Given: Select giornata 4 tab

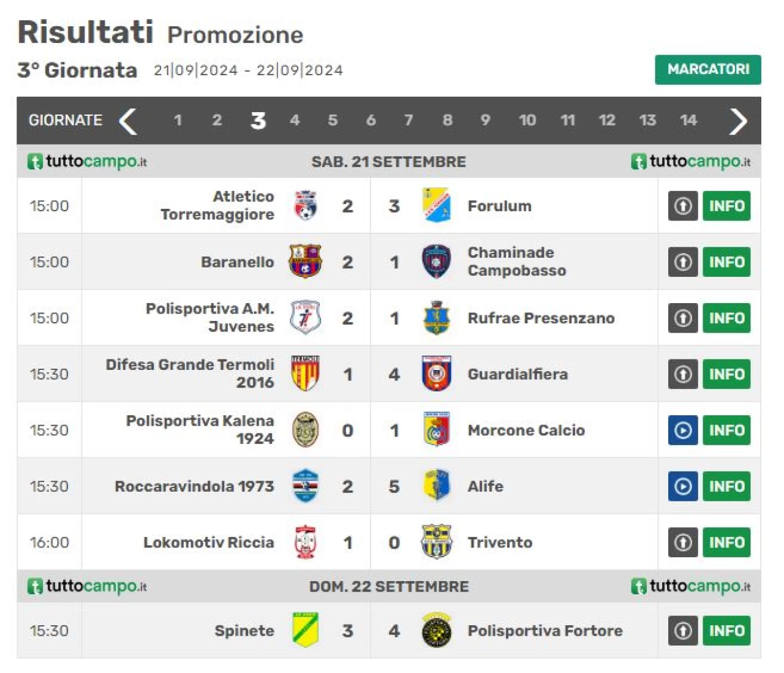Looking at the screenshot, I should pyautogui.click(x=295, y=121).
